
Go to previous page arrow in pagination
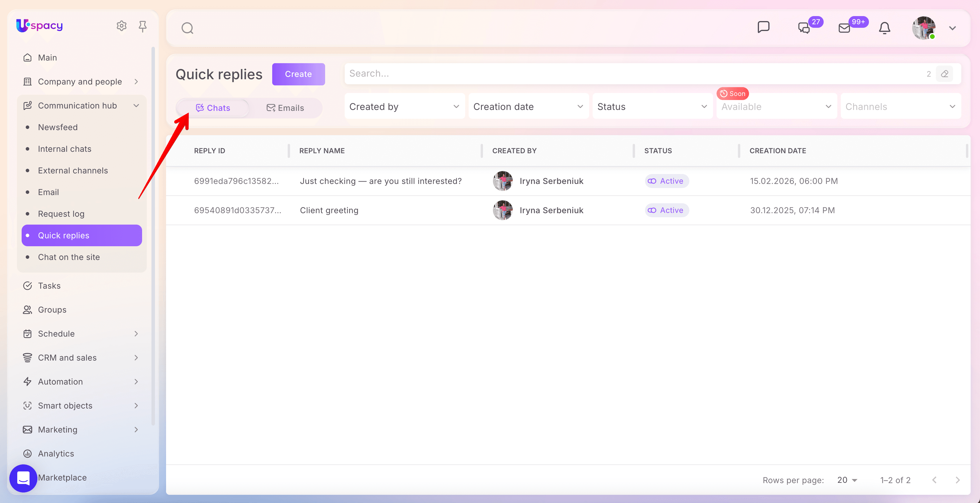(x=934, y=480)
